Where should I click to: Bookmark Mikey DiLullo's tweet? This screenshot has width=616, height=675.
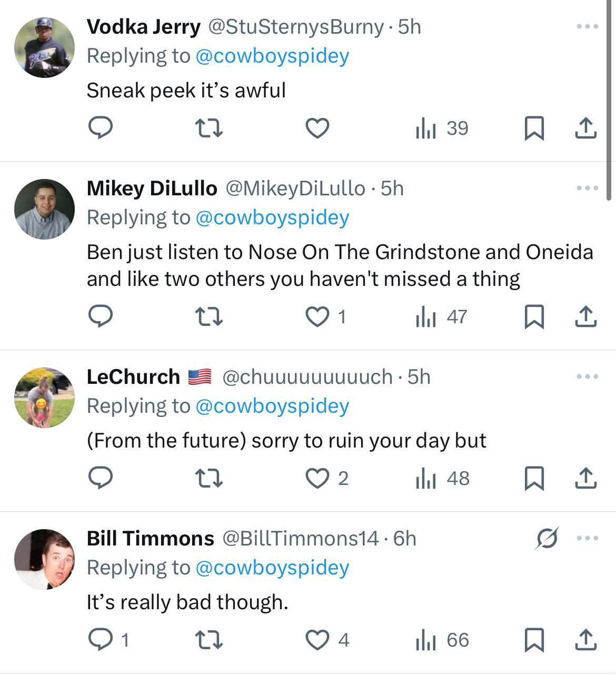click(534, 316)
